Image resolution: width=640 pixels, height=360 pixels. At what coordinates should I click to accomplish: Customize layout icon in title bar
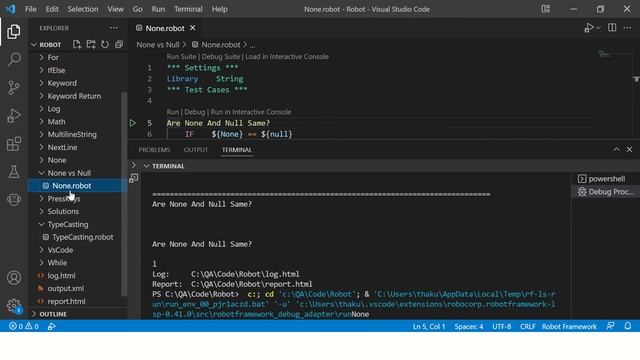(546, 9)
